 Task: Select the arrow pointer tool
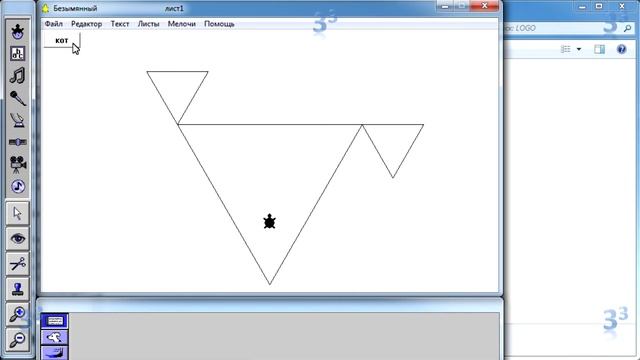18,213
